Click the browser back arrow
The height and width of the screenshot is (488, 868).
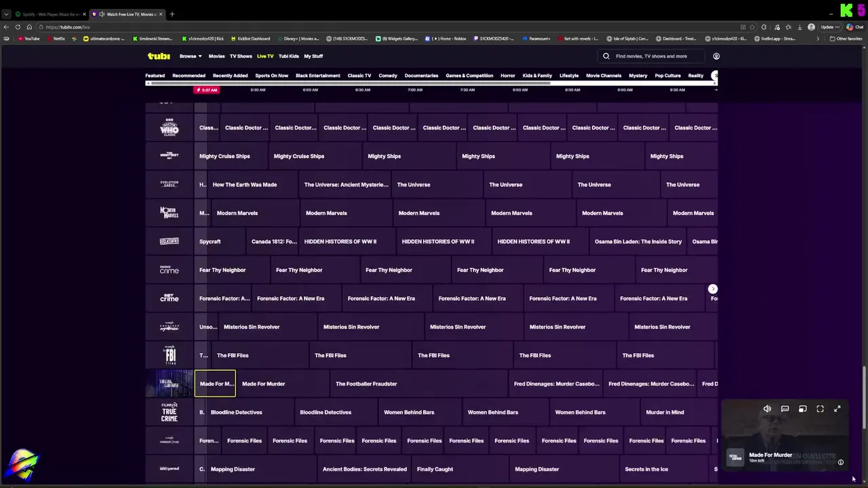pos(6,27)
